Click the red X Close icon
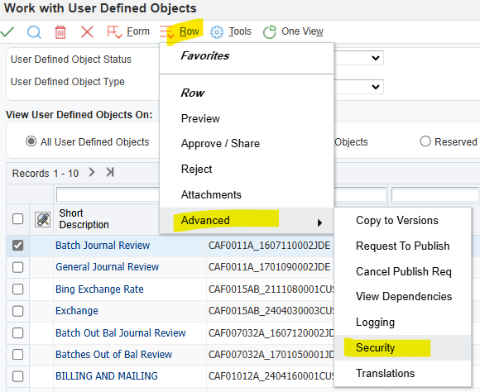 tap(87, 32)
